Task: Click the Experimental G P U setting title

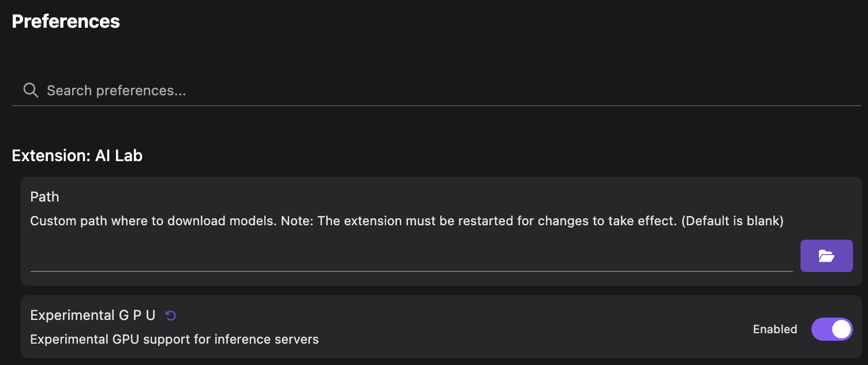Action: click(x=93, y=315)
